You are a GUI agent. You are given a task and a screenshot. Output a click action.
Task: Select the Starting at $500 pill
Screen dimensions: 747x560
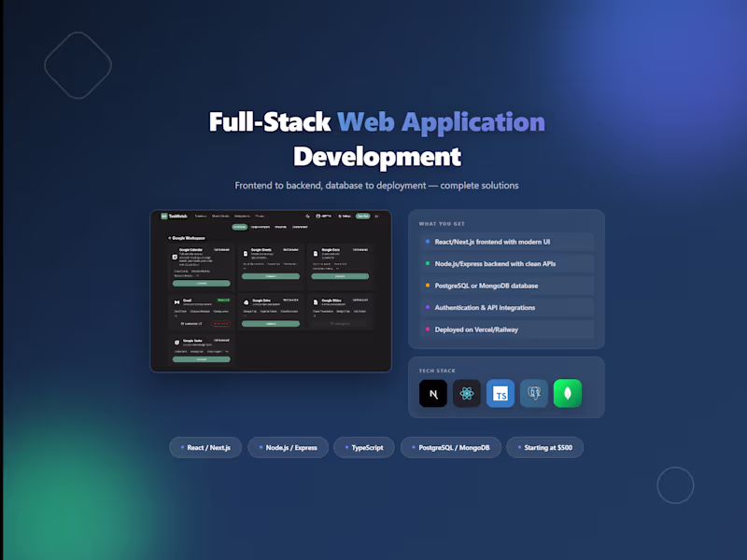[545, 447]
